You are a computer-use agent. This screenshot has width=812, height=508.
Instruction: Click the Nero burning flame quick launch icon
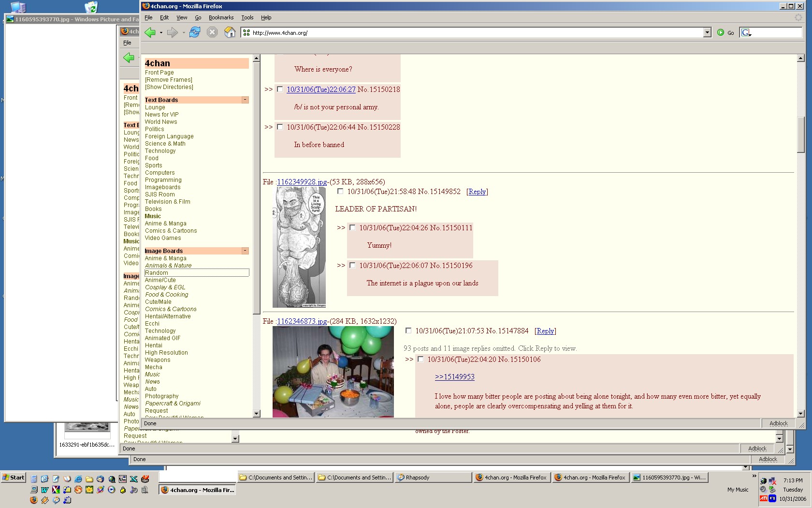145,479
